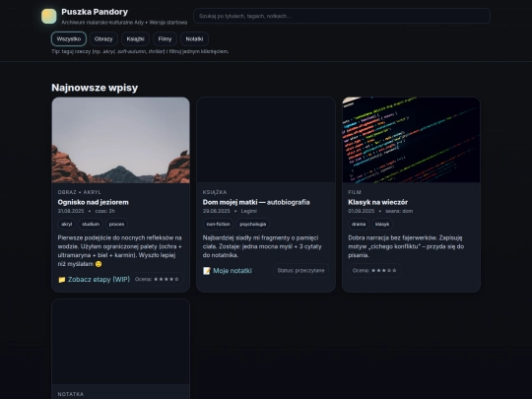Click the 'proces' tag chip
532x399 pixels.
[x=116, y=224]
